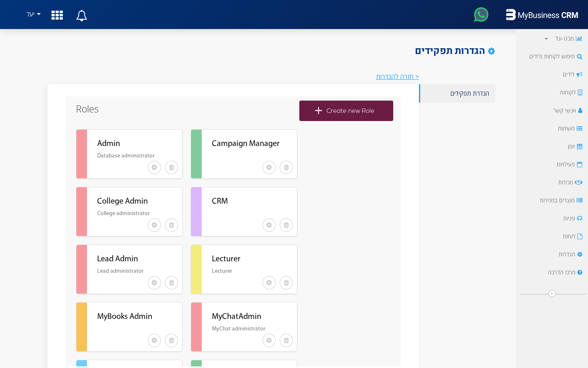Click the מכירות handshake icon
This screenshot has width=588, height=368.
coord(579,182)
